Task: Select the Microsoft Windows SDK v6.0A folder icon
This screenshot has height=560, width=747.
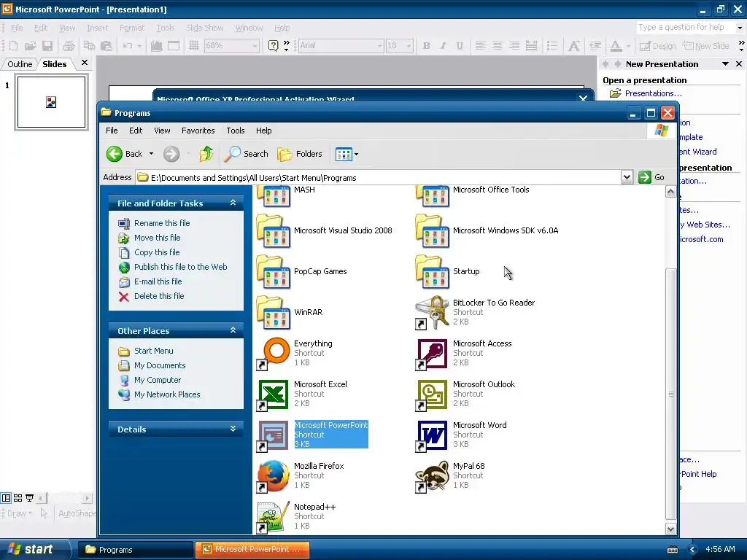Action: coord(432,231)
